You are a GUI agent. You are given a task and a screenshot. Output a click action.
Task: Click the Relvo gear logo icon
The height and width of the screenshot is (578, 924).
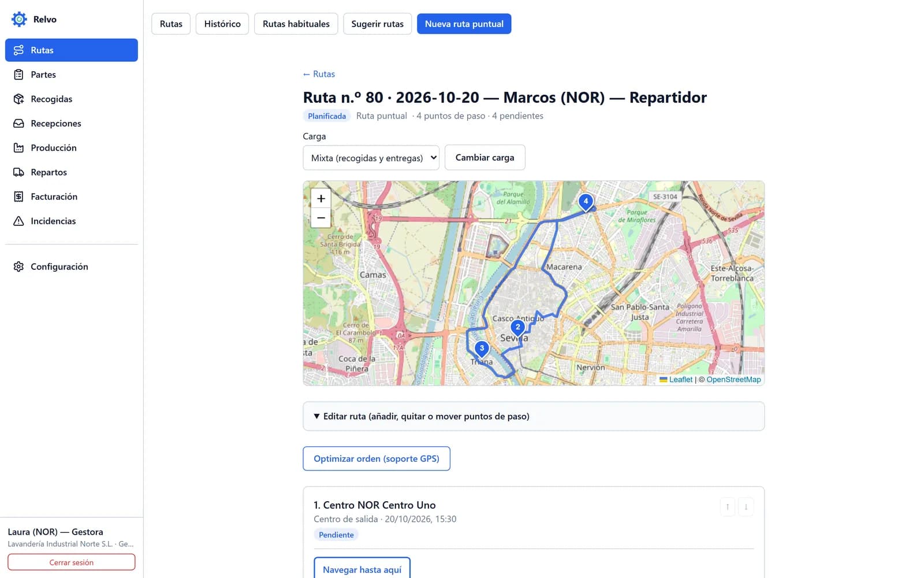tap(19, 19)
